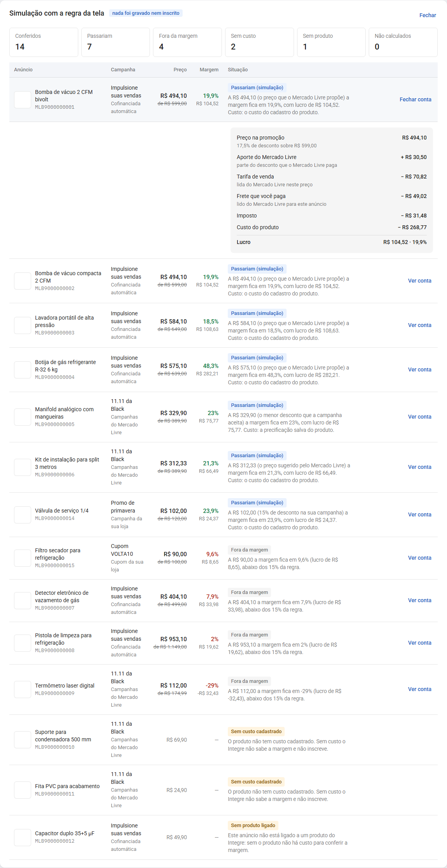
Task: Click 'Sem custo cadastrado' badge for Suporte para condensadora
Action: coord(256,732)
